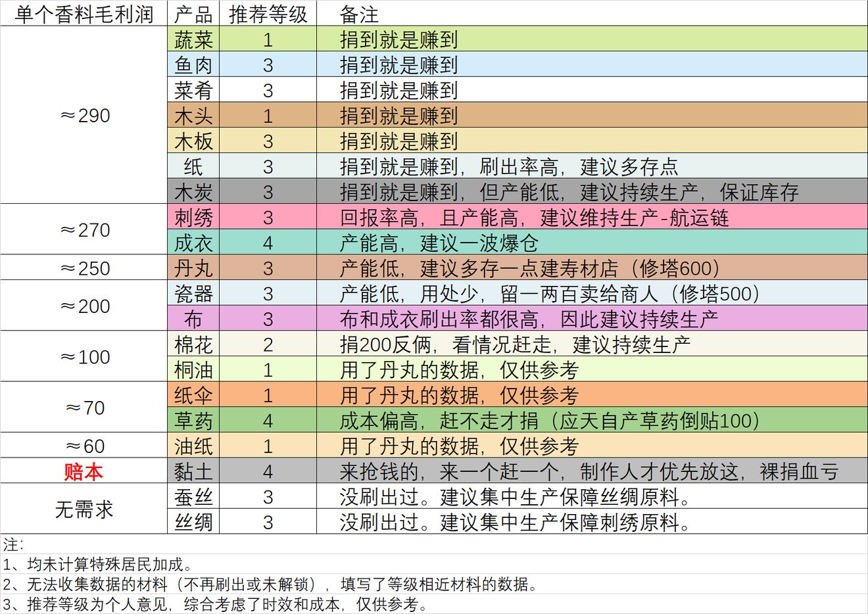
Task: Click the 木炭 product cell
Action: (193, 192)
